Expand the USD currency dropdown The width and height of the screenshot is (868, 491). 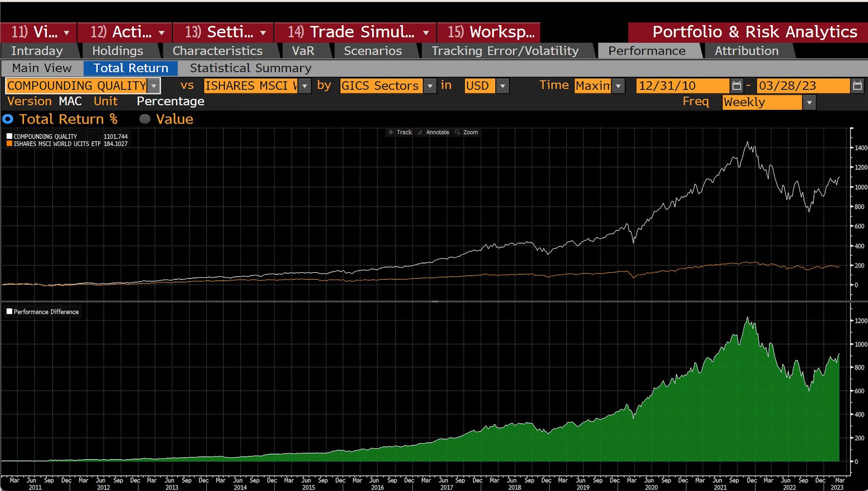pyautogui.click(x=502, y=86)
